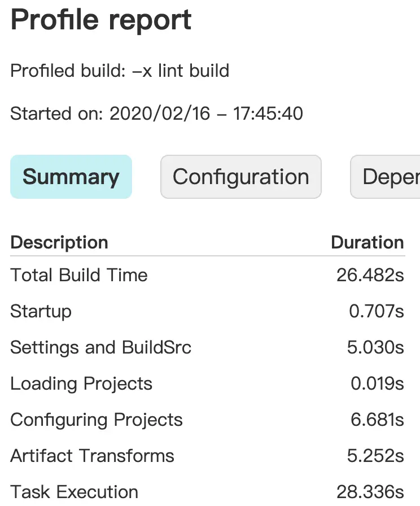Click the Started on timestamp line
This screenshot has width=420, height=506.
pos(156,114)
